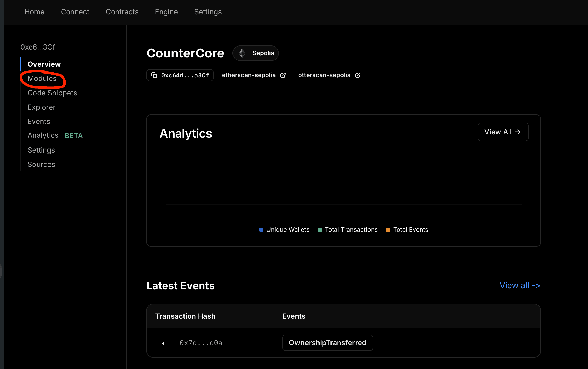Click View all link for Latest Events
The width and height of the screenshot is (588, 369).
tap(520, 285)
